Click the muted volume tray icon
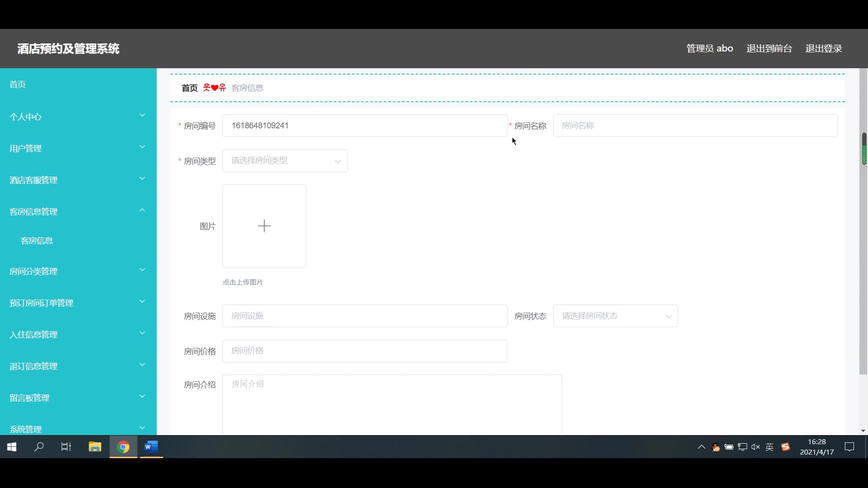 click(755, 447)
